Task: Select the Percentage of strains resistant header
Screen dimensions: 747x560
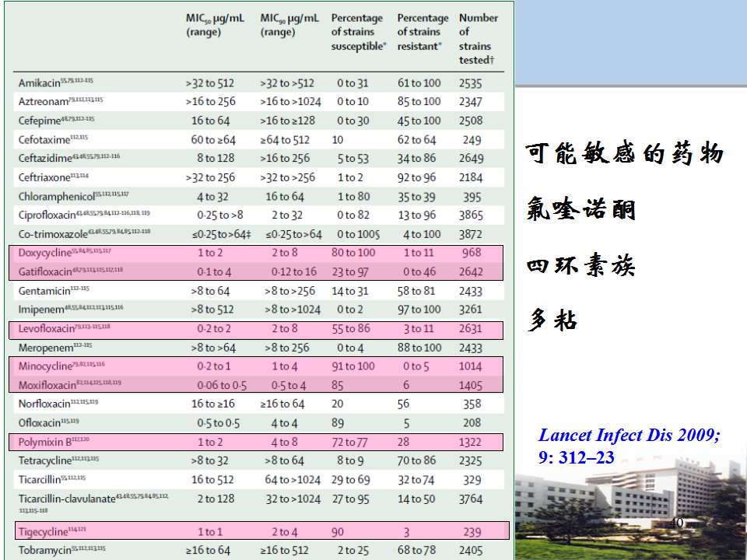Action: pyautogui.click(x=423, y=32)
